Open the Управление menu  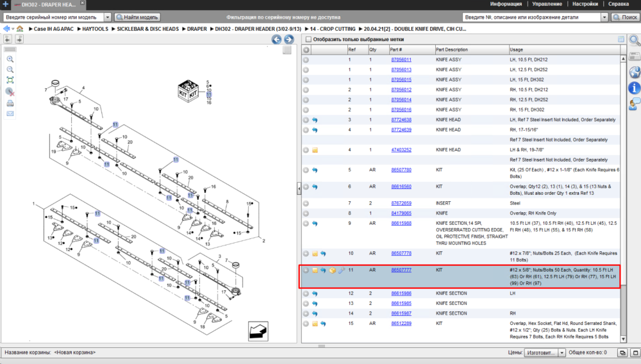pos(547,4)
